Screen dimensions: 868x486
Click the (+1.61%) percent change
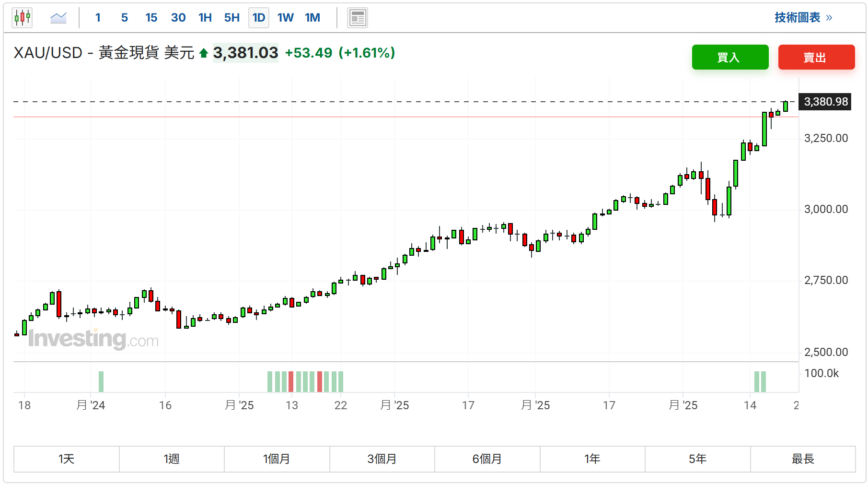point(367,53)
